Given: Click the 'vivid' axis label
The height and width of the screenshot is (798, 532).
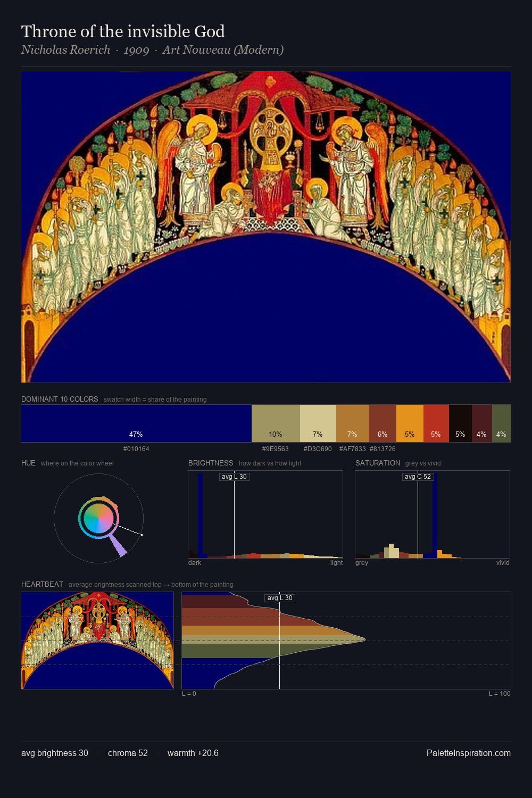Looking at the screenshot, I should (503, 563).
